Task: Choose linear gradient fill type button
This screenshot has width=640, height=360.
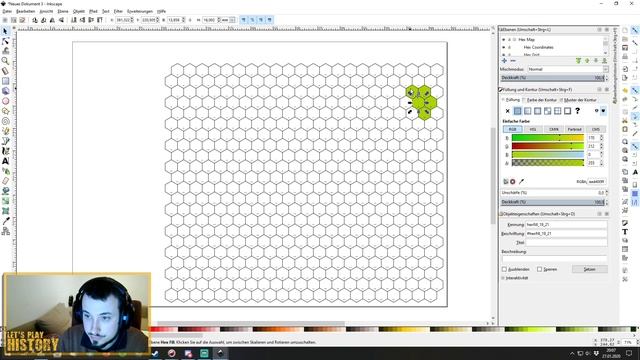Action: [x=528, y=111]
